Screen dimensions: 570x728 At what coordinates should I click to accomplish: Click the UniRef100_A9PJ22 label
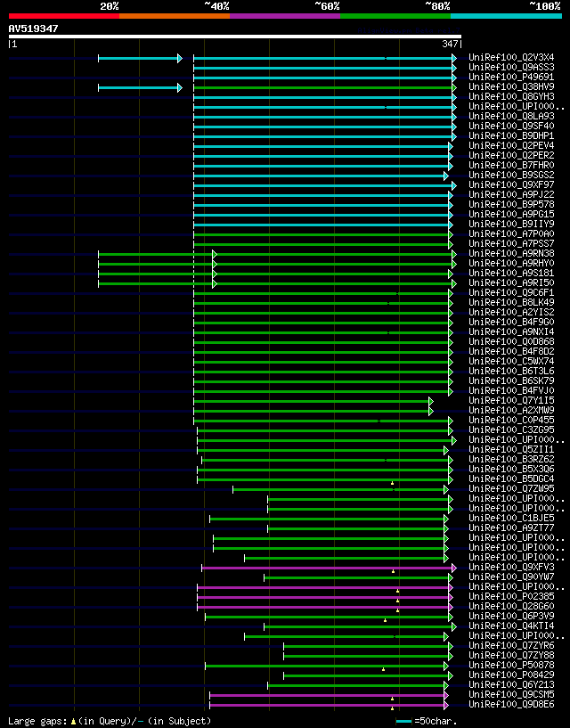click(511, 194)
